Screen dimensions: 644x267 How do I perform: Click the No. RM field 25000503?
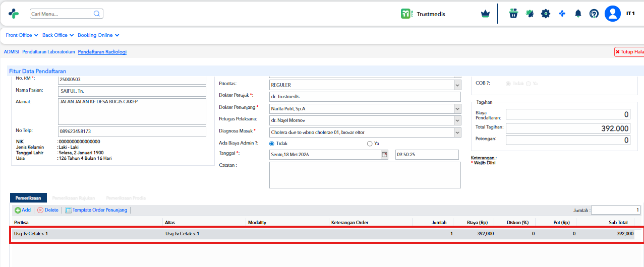tap(132, 79)
